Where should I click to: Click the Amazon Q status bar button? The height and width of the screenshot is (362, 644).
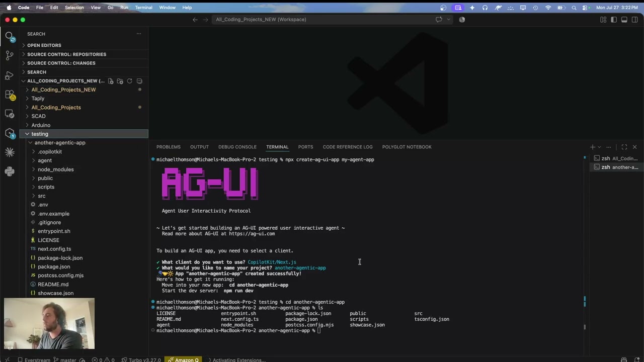tap(183, 359)
